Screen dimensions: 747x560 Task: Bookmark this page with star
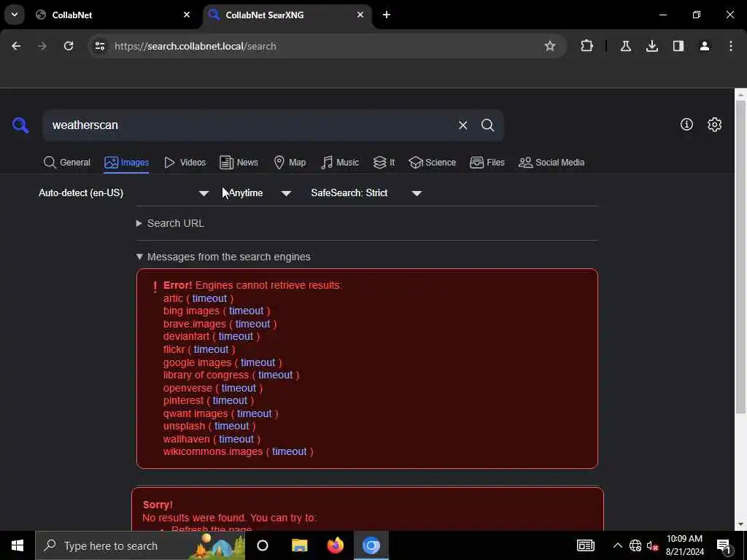click(550, 46)
